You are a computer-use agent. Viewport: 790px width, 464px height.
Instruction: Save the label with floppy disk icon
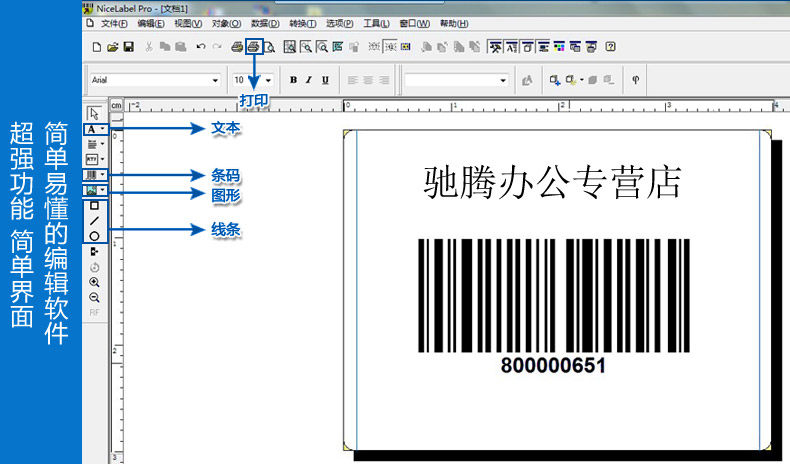pos(128,47)
